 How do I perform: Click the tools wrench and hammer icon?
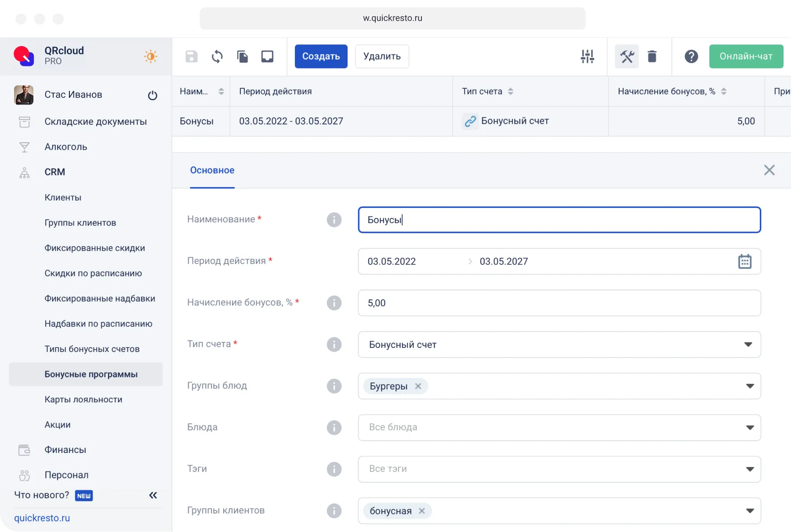click(x=627, y=56)
